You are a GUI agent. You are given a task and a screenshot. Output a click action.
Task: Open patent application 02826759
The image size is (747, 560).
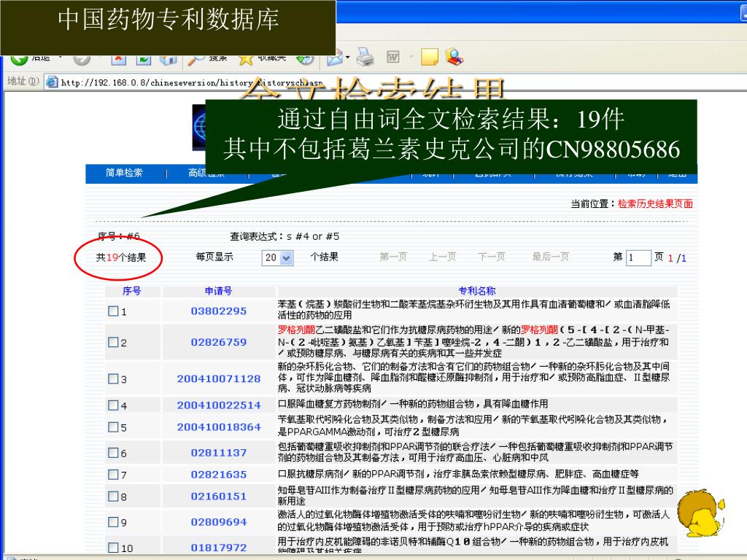pyautogui.click(x=219, y=342)
